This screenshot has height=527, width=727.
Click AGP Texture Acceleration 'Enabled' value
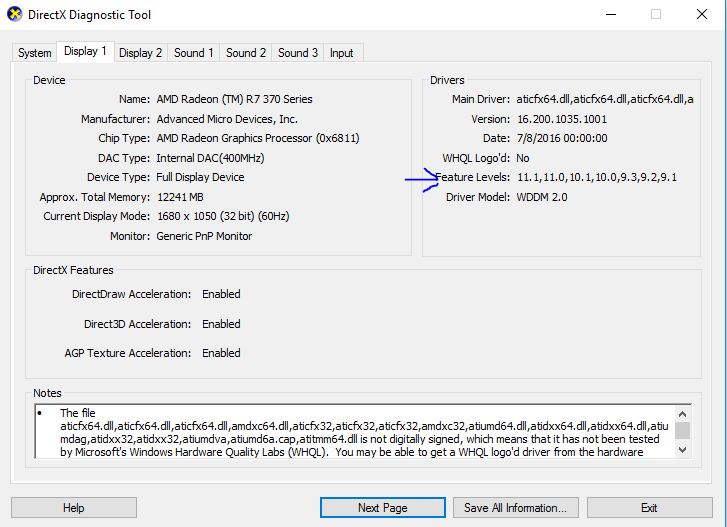[x=221, y=353]
